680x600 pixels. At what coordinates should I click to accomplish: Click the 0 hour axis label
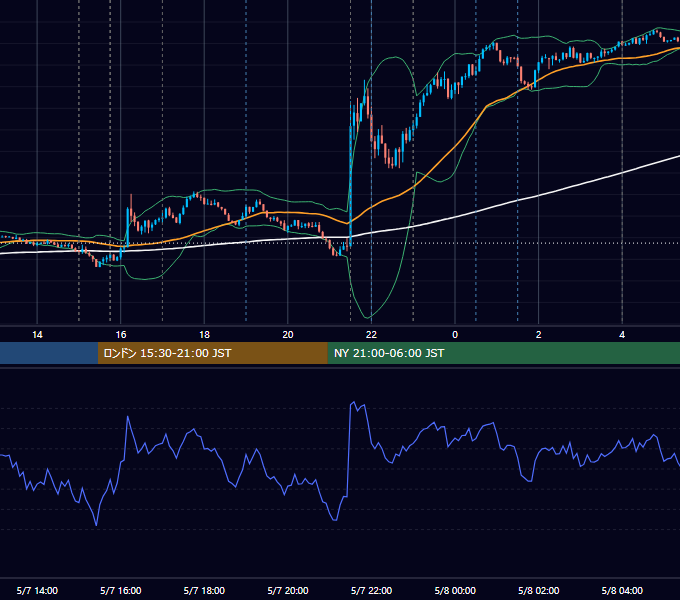[x=455, y=335]
